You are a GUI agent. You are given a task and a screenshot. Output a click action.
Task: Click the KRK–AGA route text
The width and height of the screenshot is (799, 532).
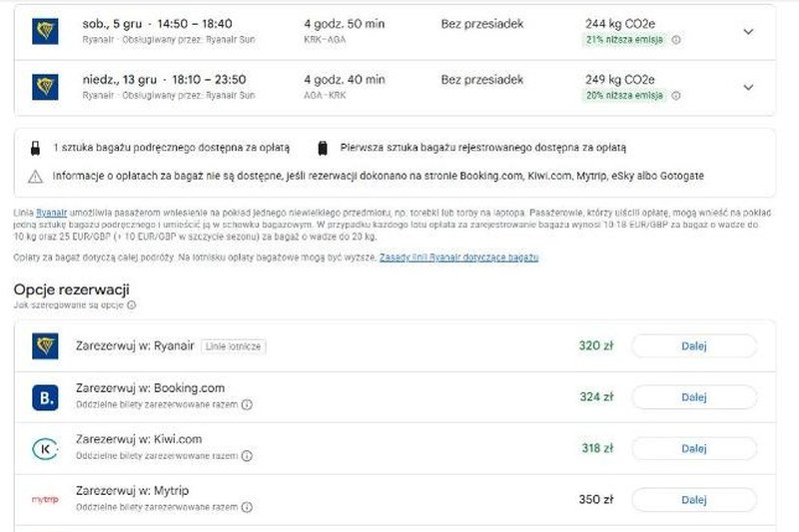pyautogui.click(x=325, y=39)
